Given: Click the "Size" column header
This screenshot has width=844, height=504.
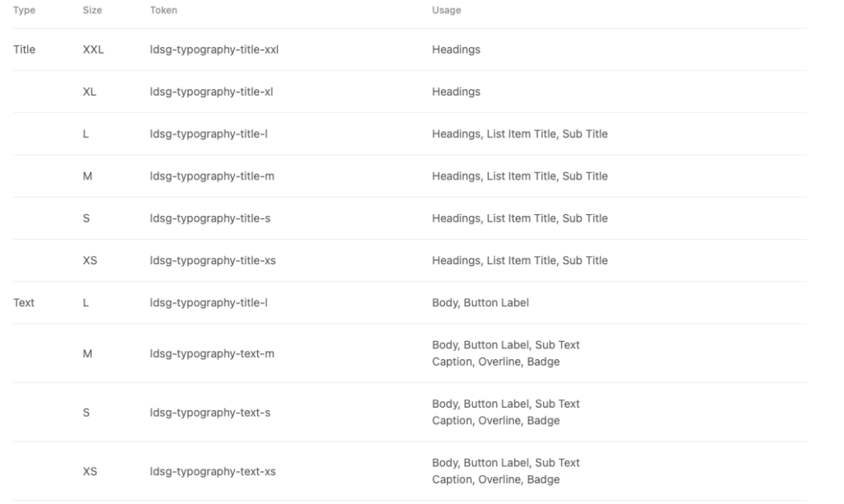Looking at the screenshot, I should tap(93, 10).
